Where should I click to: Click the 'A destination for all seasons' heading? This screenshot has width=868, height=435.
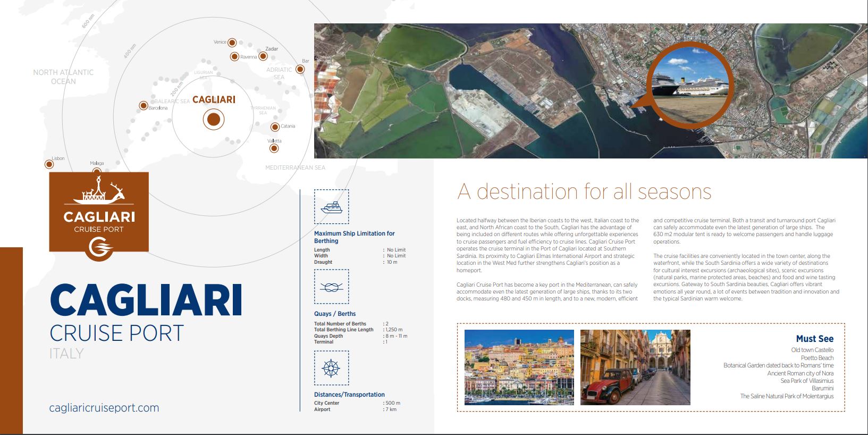(x=584, y=191)
